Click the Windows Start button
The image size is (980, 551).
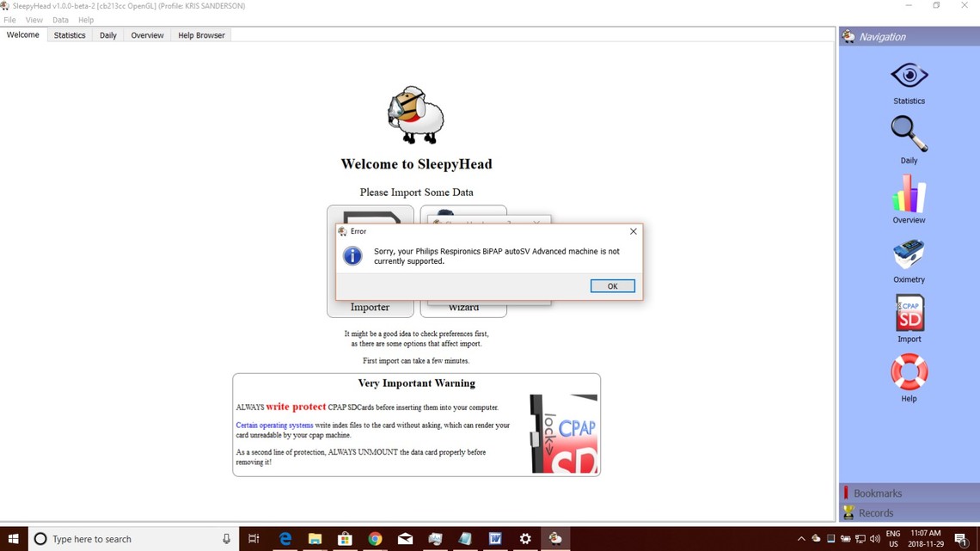tap(14, 538)
